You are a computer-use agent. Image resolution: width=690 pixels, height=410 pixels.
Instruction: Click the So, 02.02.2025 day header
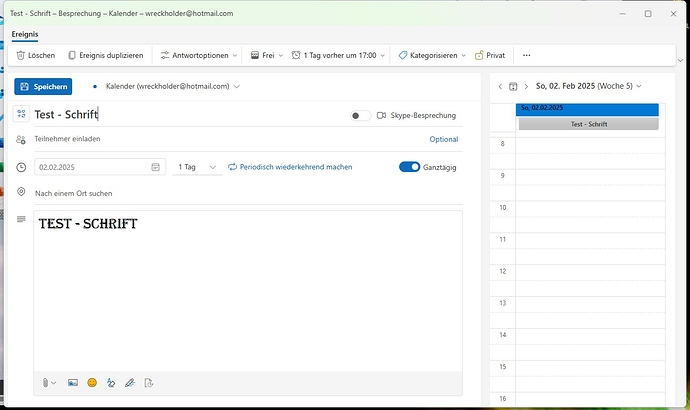tap(587, 109)
